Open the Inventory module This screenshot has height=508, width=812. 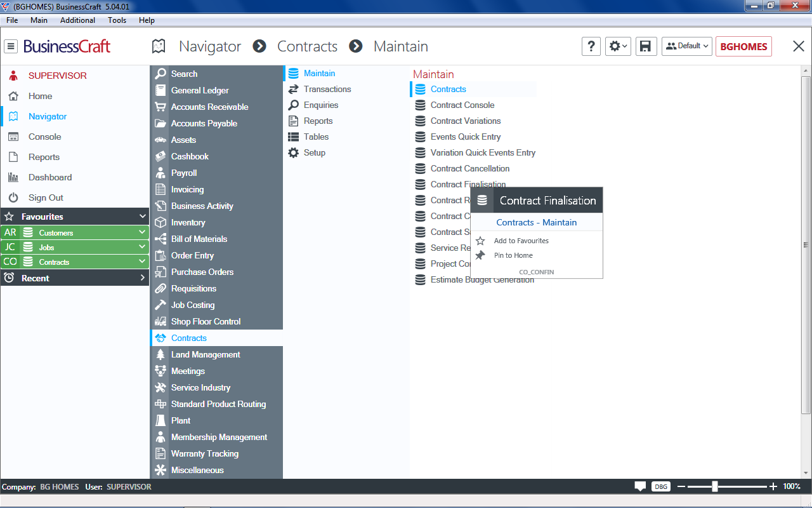coord(216,222)
